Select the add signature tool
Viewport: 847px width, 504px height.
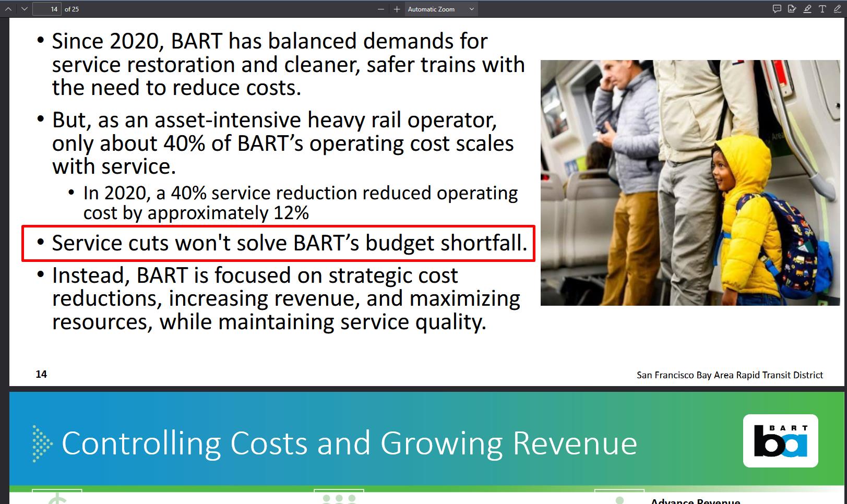click(x=792, y=9)
